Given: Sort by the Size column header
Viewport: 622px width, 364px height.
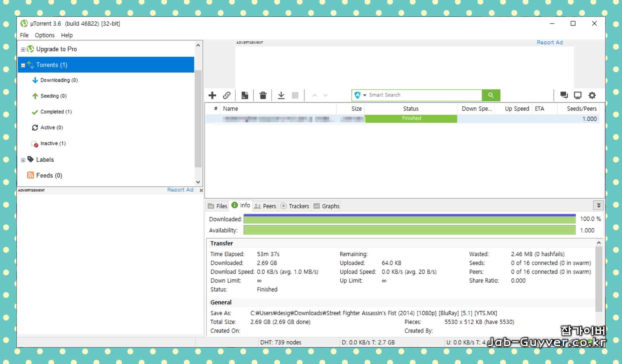Looking at the screenshot, I should pos(350,109).
